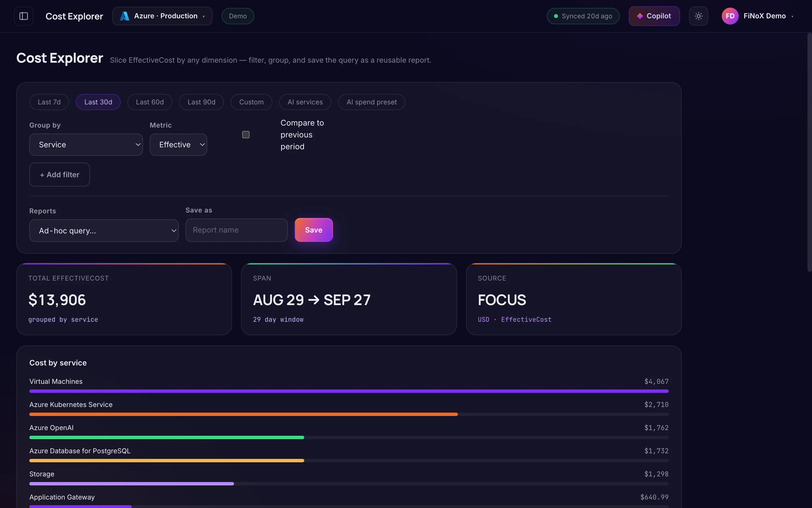Open the Reports Ad-hoc query dropdown
The width and height of the screenshot is (812, 508).
click(x=104, y=231)
